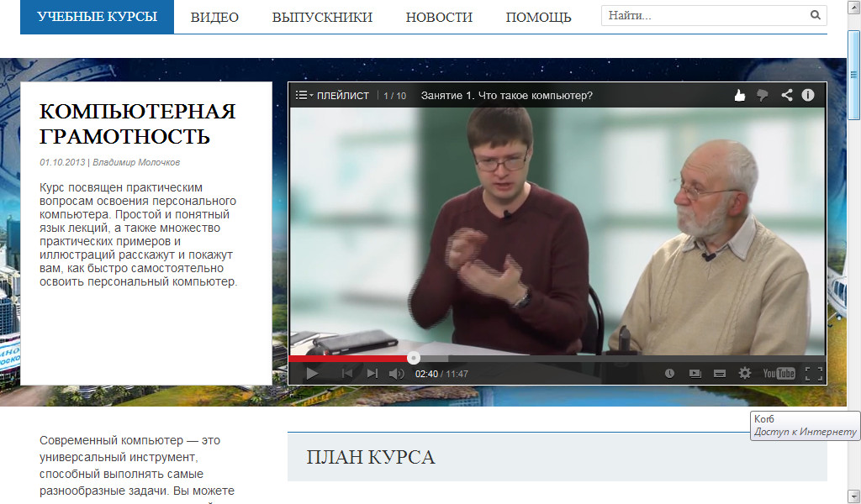The height and width of the screenshot is (504, 861).
Task: Click the YouTube logo in the player
Action: click(779, 372)
